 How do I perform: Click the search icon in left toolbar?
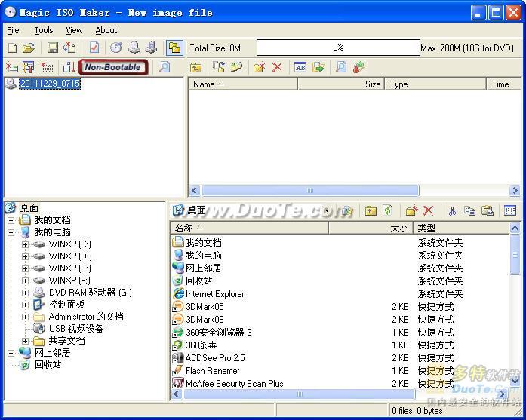(165, 67)
